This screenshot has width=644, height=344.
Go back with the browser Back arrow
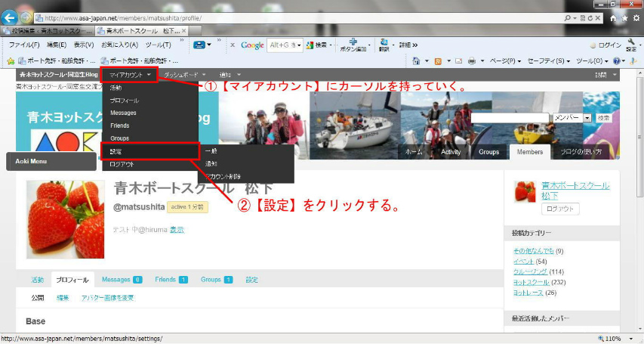pos(10,17)
